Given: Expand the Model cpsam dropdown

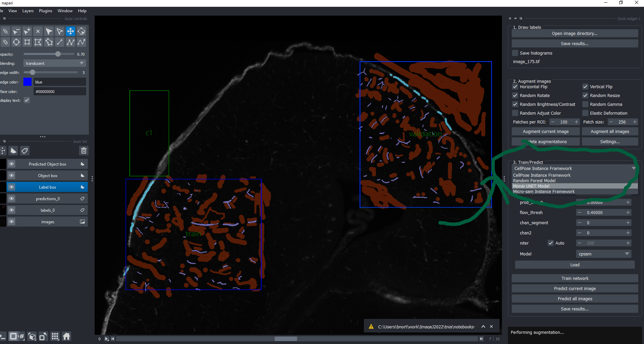Looking at the screenshot, I should coord(603,254).
